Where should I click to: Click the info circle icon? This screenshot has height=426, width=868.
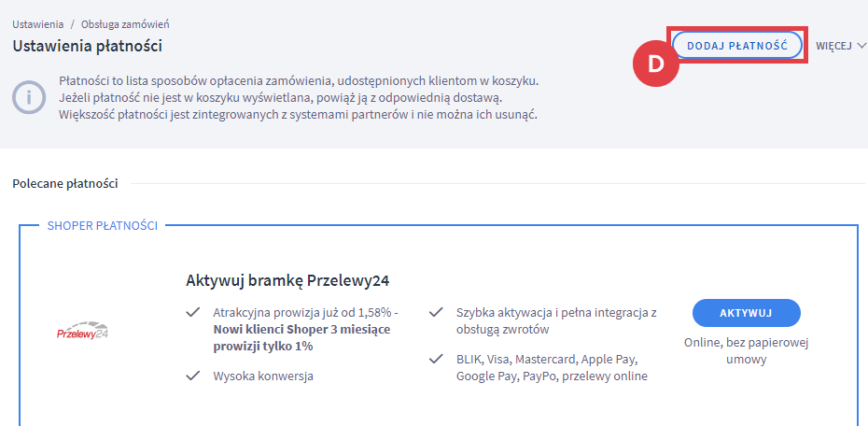tap(28, 98)
